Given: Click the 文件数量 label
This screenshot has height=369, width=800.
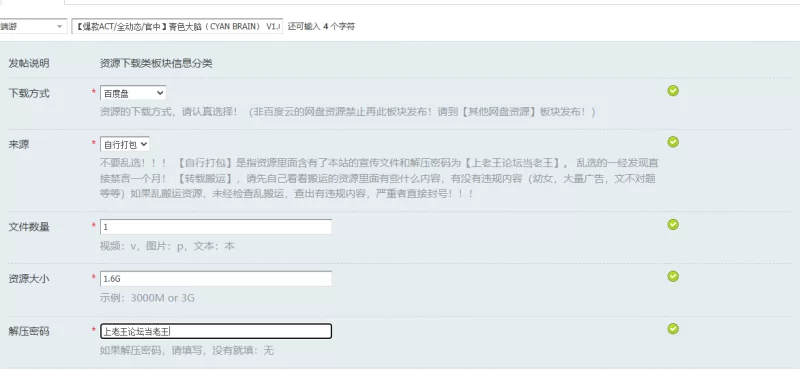Looking at the screenshot, I should pos(29,227).
